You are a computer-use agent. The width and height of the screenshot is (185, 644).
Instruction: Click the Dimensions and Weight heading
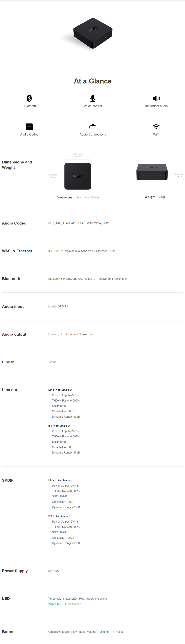click(17, 165)
